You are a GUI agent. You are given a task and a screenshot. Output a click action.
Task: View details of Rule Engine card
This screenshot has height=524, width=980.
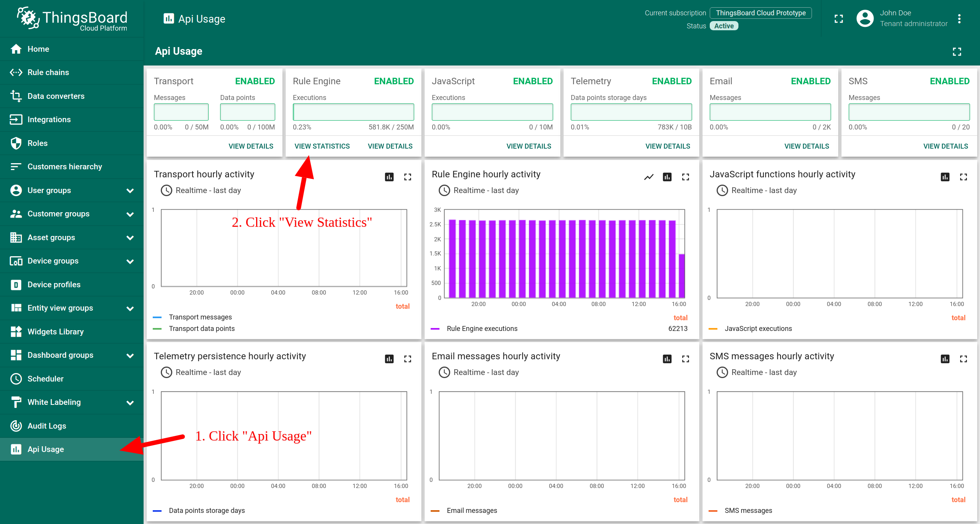390,146
